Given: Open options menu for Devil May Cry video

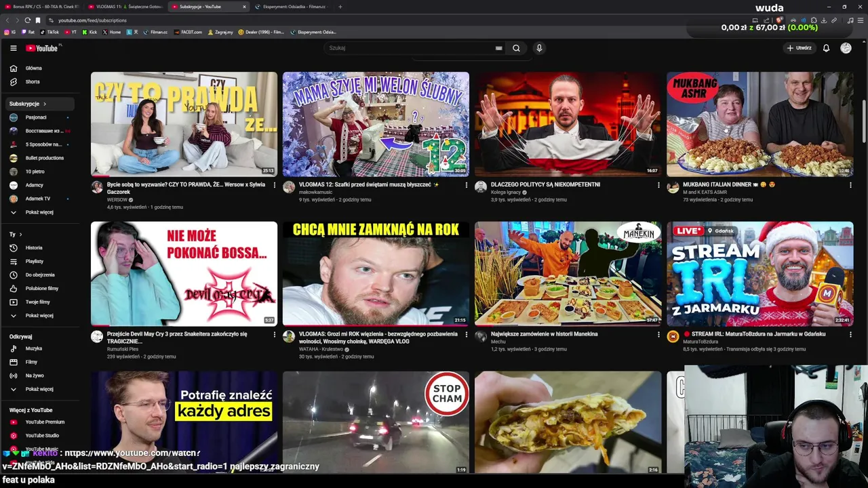Looking at the screenshot, I should tap(274, 334).
